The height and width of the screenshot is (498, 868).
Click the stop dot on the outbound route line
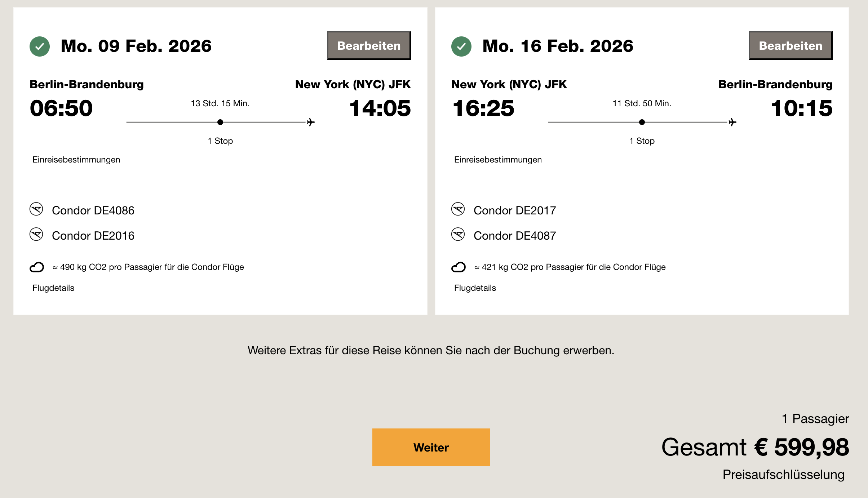tap(220, 122)
